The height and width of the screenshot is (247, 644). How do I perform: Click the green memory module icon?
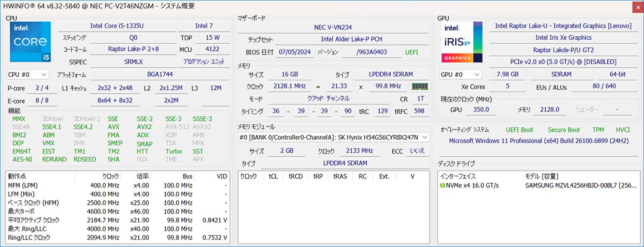tap(419, 86)
